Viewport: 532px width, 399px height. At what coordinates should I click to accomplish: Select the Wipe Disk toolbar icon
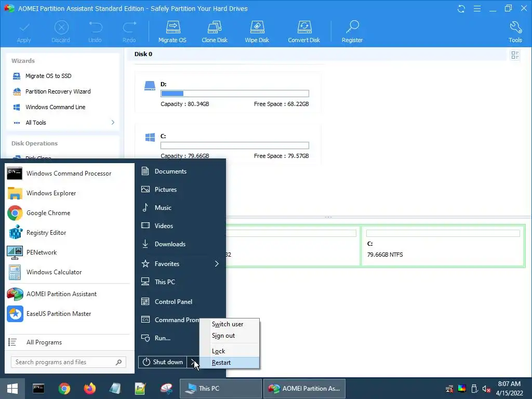[x=257, y=32]
